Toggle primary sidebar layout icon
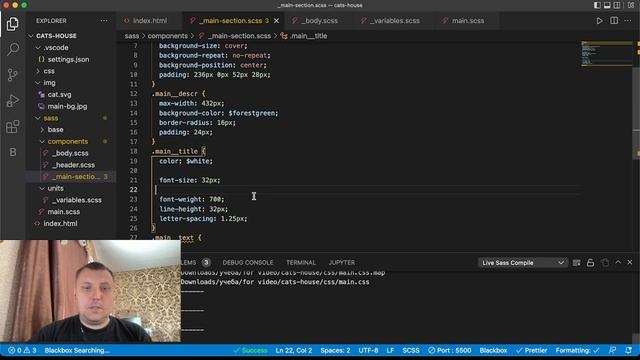This screenshot has width=640, height=360. pos(597,5)
